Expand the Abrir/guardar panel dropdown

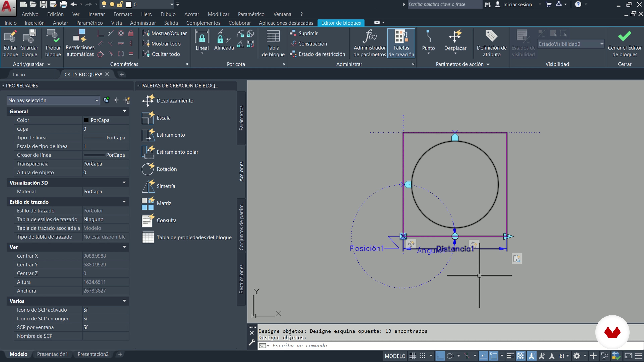point(49,65)
